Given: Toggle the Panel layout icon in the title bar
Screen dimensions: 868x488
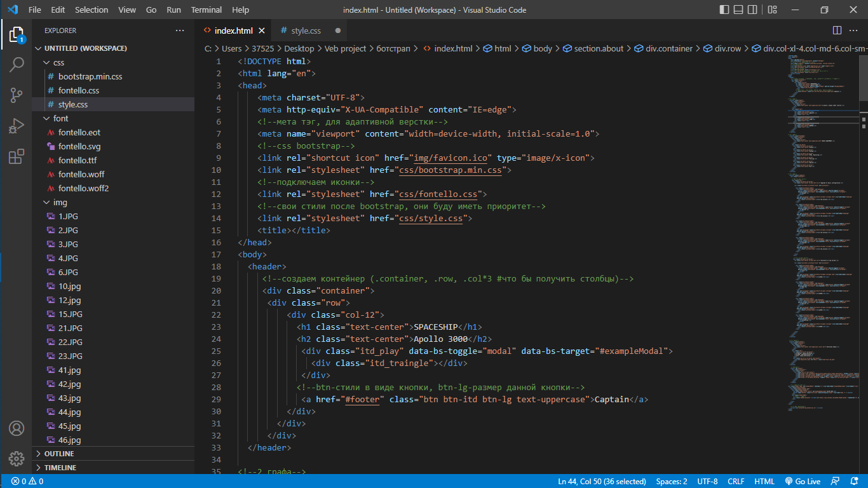Looking at the screenshot, I should coord(740,10).
